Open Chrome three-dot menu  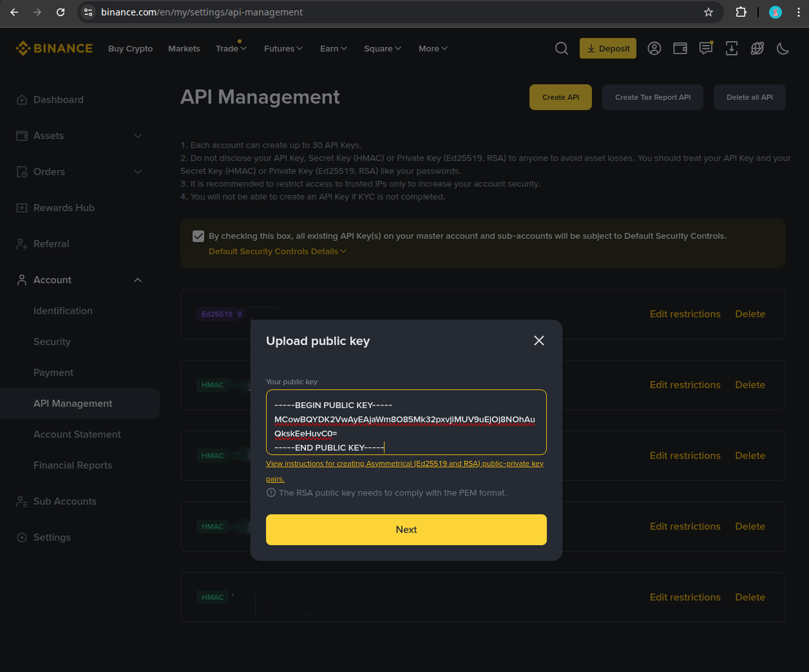pyautogui.click(x=799, y=12)
